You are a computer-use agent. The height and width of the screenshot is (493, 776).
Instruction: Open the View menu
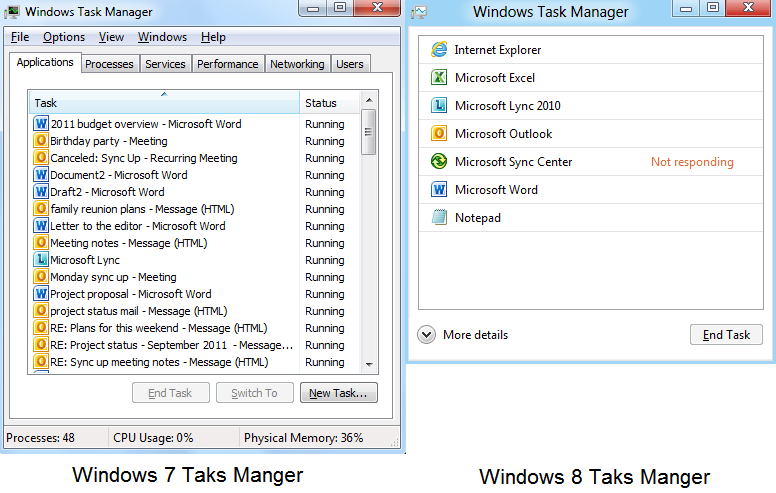pyautogui.click(x=111, y=37)
